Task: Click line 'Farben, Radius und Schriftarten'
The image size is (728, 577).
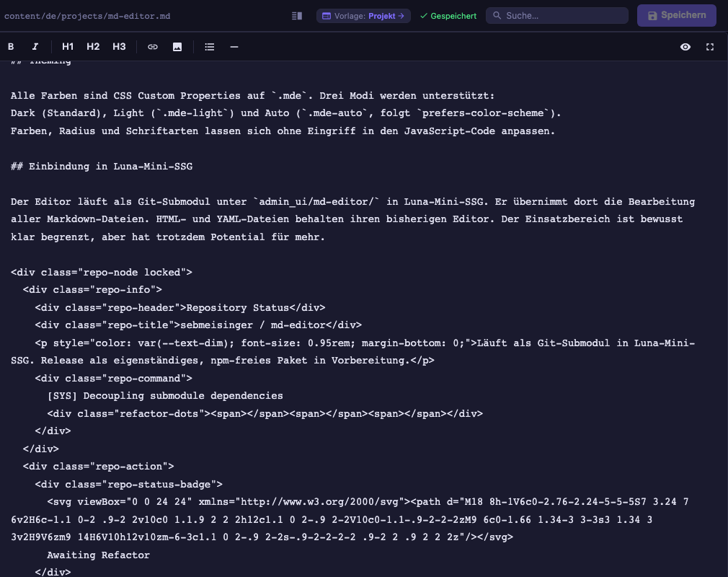Action: [x=283, y=131]
